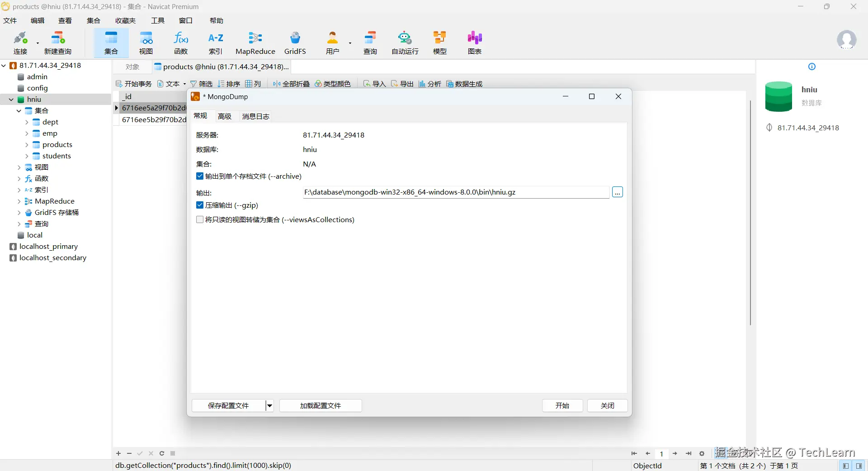This screenshot has width=868, height=471.
Task: Click the 列 (Columns) toolbar button
Action: point(253,84)
